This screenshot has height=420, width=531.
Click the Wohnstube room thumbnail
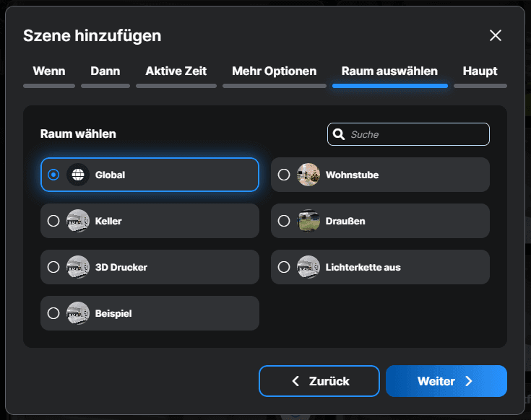point(308,175)
